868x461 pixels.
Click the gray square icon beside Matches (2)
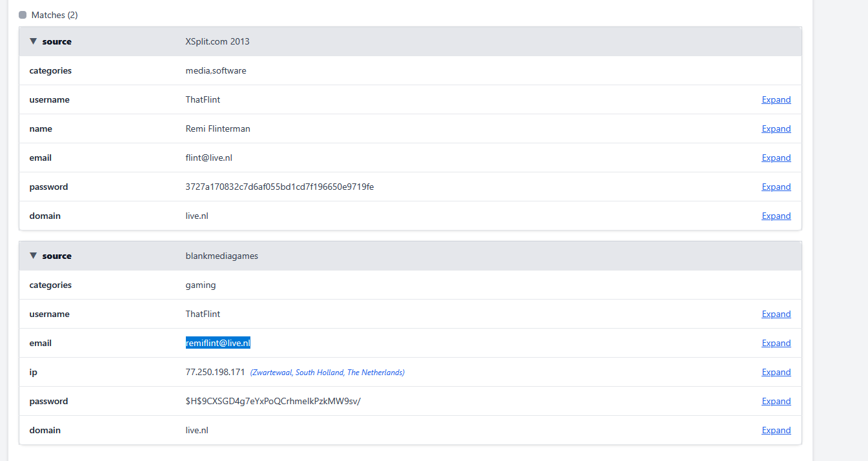pos(23,15)
